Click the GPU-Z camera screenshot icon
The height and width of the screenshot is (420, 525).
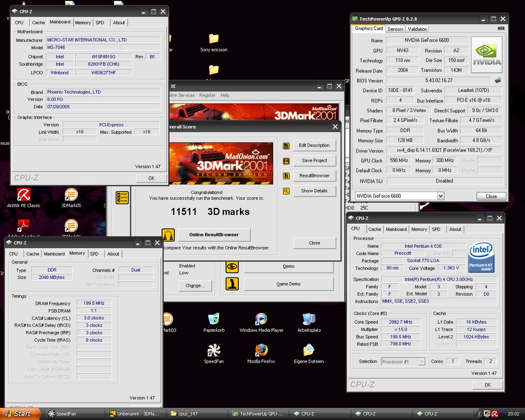(501, 29)
